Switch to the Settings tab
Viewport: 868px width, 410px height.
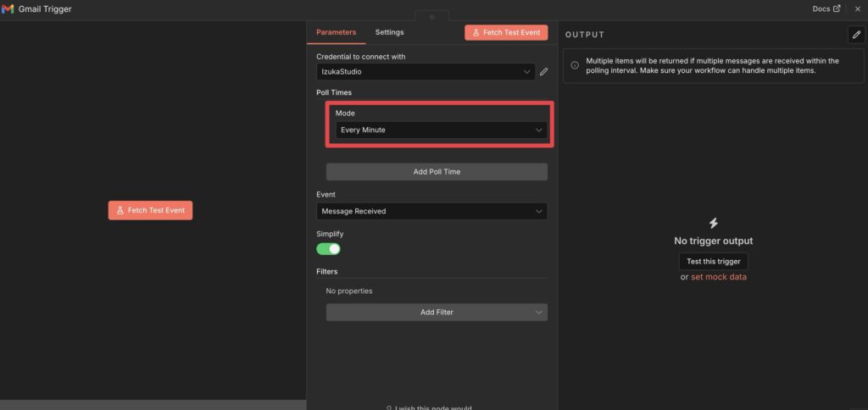click(389, 32)
